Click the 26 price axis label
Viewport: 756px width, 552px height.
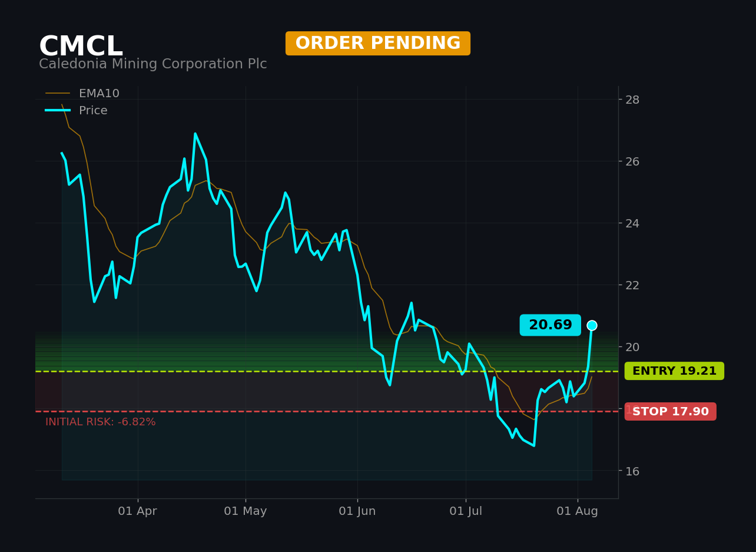pyautogui.click(x=632, y=161)
